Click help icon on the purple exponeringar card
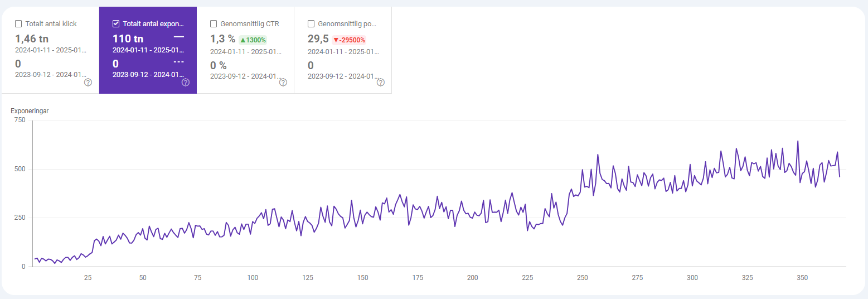The height and width of the screenshot is (299, 868). [186, 83]
